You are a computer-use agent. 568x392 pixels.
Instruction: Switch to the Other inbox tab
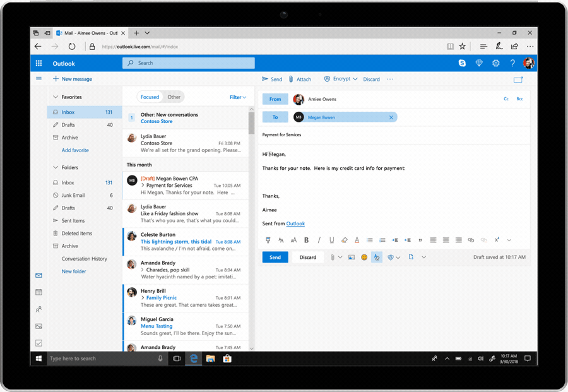[x=174, y=97]
